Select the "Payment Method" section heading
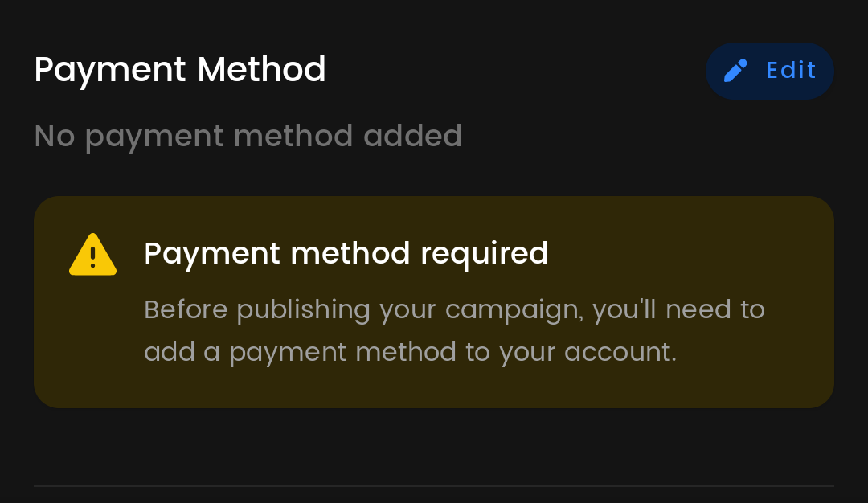Image resolution: width=868 pixels, height=503 pixels. 180,70
